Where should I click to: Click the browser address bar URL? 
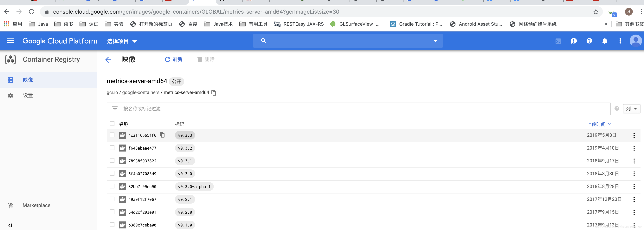(196, 12)
